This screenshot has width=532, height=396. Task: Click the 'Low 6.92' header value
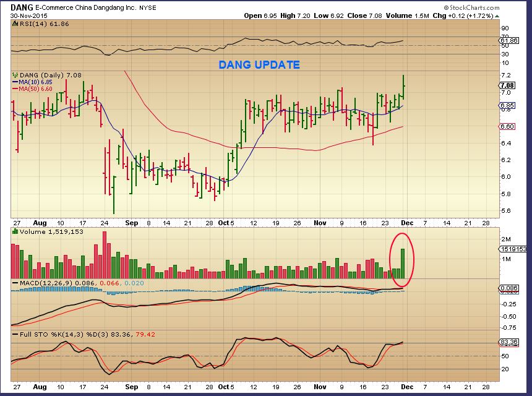(328, 15)
